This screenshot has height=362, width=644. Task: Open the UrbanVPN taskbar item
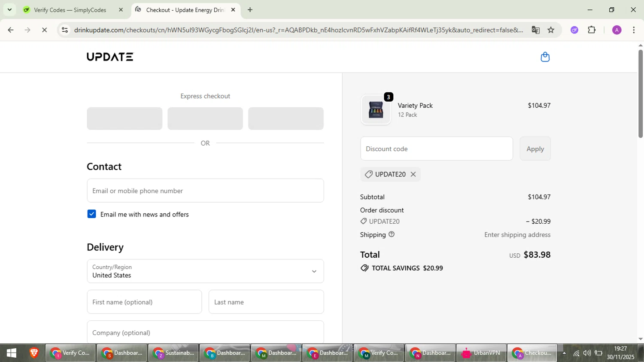[x=481, y=353]
